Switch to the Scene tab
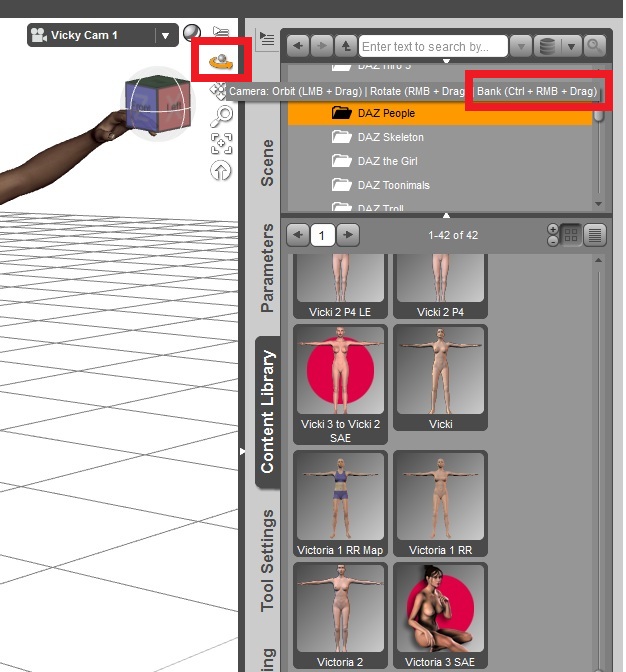The height and width of the screenshot is (672, 626). click(x=267, y=163)
